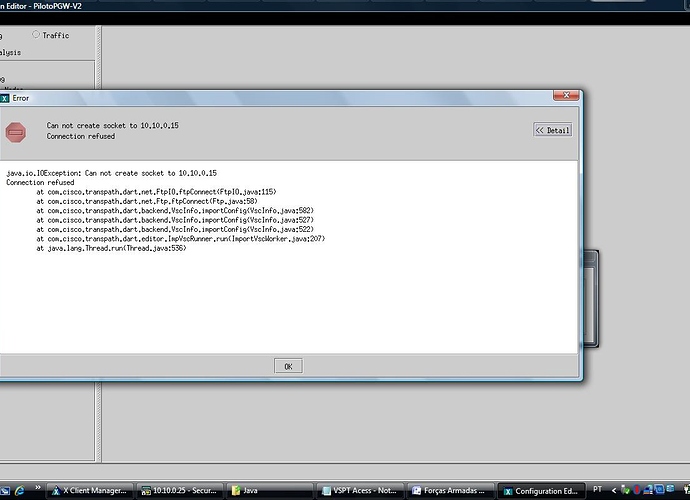Click the 'VscInfo.importConfig(VscInfo.java:522)' line
The image size is (690, 500).
point(175,229)
